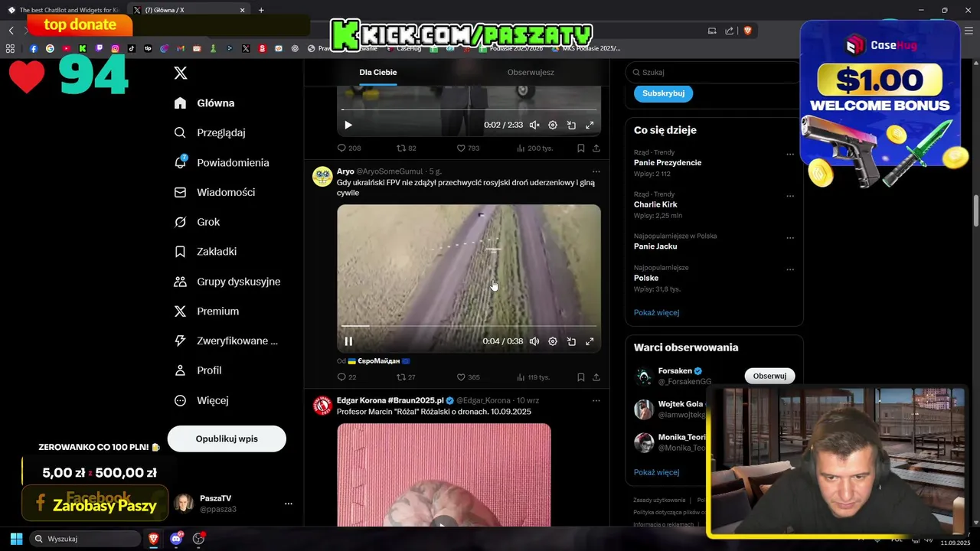The image size is (980, 551).
Task: Open Edgar Korona video thumbnail
Action: (x=444, y=474)
